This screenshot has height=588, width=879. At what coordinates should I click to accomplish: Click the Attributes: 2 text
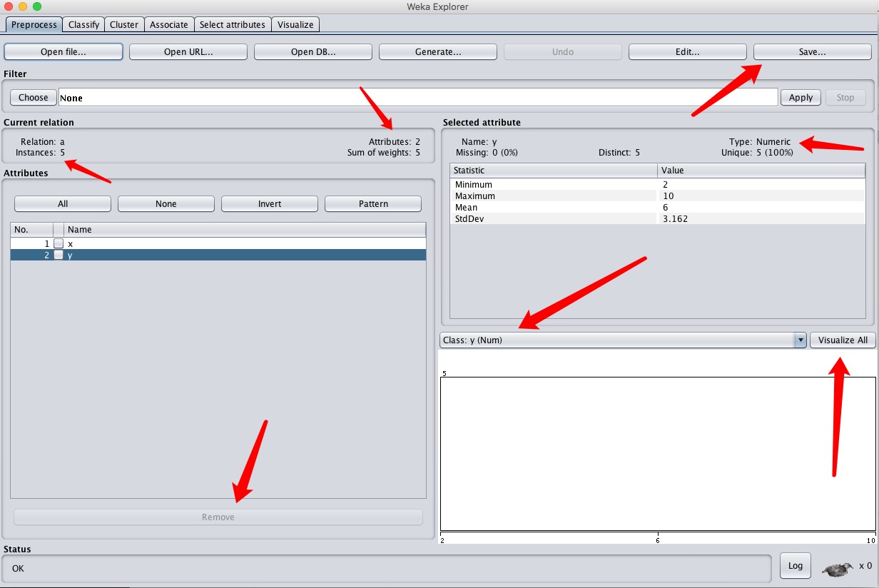tap(395, 142)
